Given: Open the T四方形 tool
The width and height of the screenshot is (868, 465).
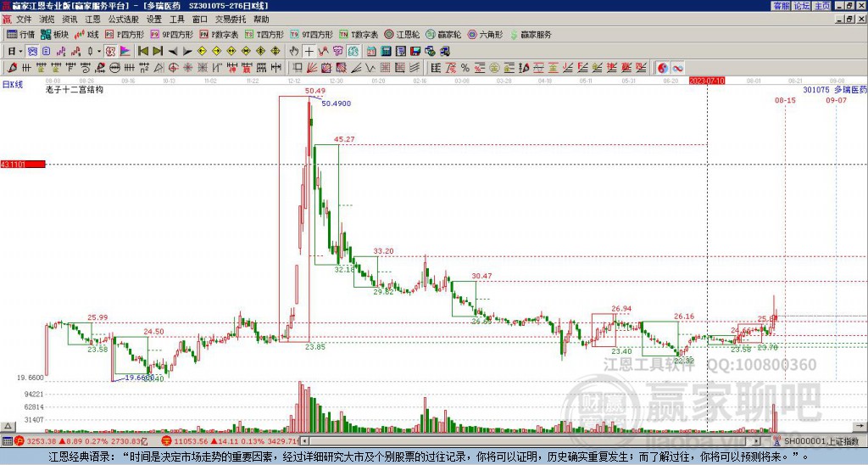Looking at the screenshot, I should point(264,34).
